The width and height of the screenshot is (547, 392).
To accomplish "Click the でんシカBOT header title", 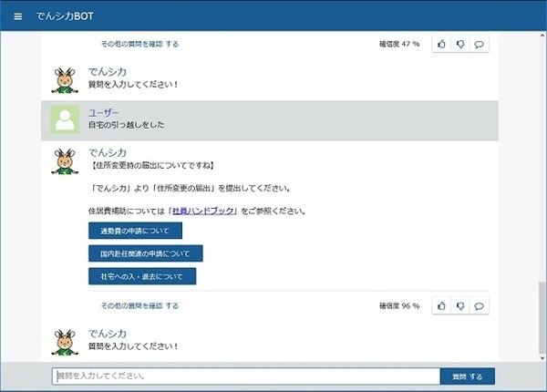I will [x=64, y=16].
